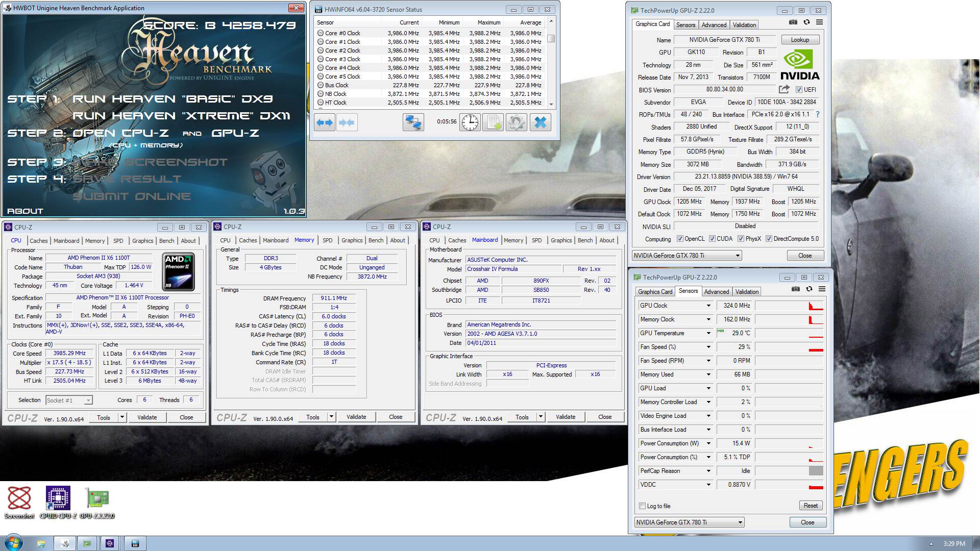Click Validate in CPU-Z Mainboard window
The height and width of the screenshot is (551, 980).
566,417
